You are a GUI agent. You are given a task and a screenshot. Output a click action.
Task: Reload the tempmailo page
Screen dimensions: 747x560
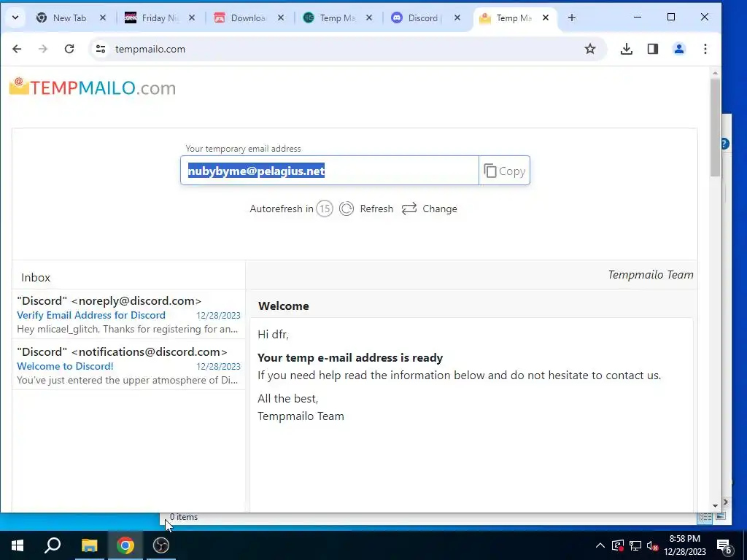pos(69,49)
